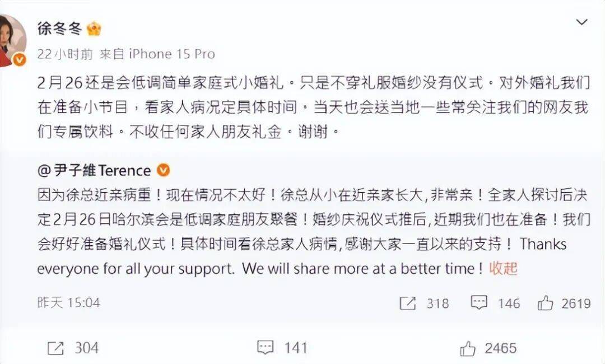Viewport: 605px width, 364px height.
Task: Click the 来自 iPhone 15 Pro source label
Action: click(157, 54)
